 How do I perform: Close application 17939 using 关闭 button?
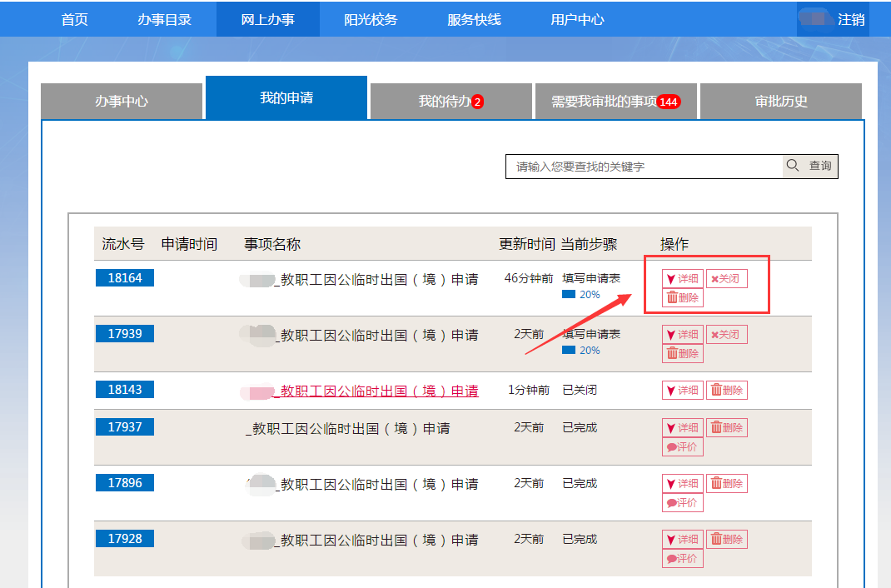click(726, 335)
